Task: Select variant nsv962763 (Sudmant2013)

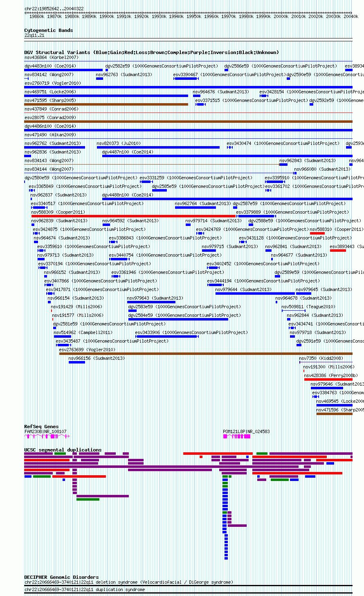Action: (x=99, y=79)
